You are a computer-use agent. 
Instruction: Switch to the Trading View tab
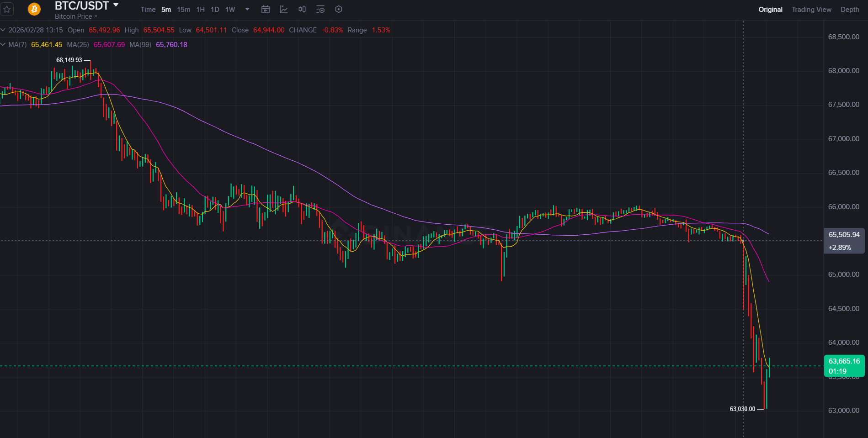point(811,9)
